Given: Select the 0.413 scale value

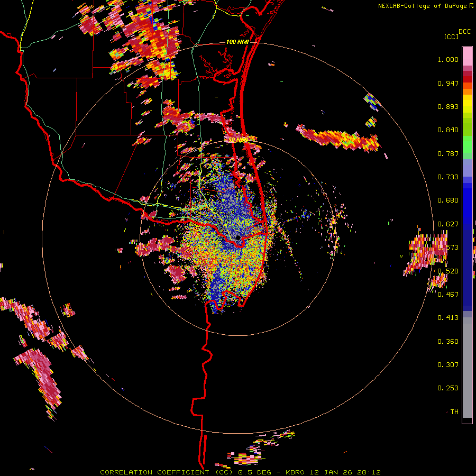Looking at the screenshot, I should (x=448, y=318).
